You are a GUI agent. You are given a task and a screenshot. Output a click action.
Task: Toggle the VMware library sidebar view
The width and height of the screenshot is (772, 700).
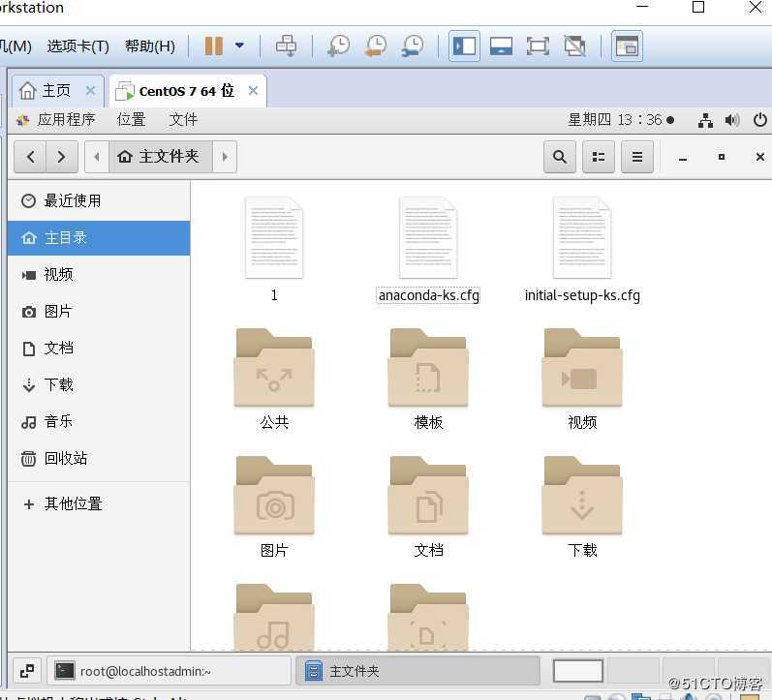[x=464, y=46]
